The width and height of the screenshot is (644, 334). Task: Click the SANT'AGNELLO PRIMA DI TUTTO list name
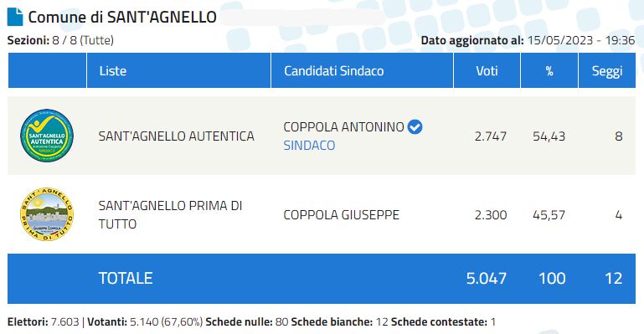point(170,214)
